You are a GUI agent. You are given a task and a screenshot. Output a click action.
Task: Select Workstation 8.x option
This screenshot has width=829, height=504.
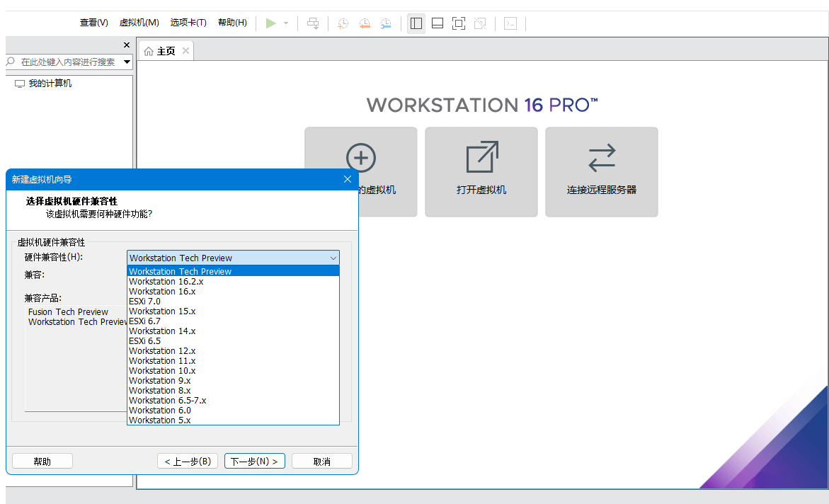(233, 390)
